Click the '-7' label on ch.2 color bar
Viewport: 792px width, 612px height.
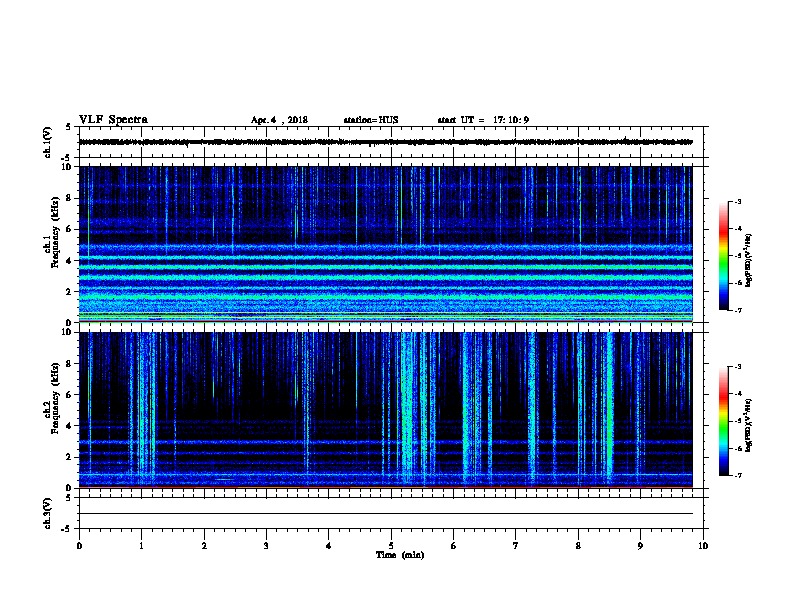click(737, 475)
